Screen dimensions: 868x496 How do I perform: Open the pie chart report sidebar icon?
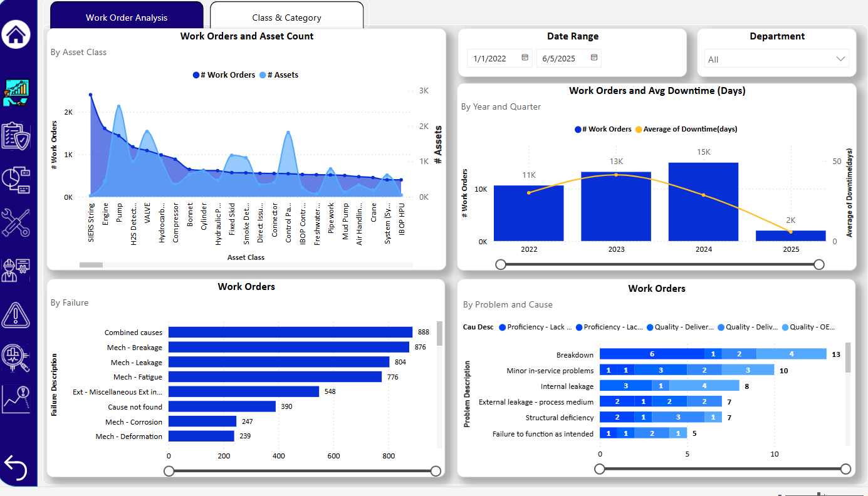pos(17,180)
